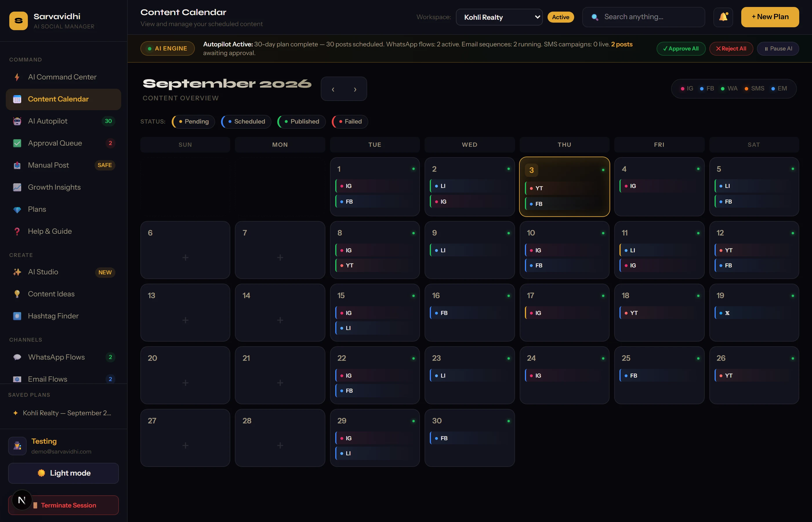The height and width of the screenshot is (522, 812).
Task: Click the SMS orange legend dot
Action: point(746,89)
